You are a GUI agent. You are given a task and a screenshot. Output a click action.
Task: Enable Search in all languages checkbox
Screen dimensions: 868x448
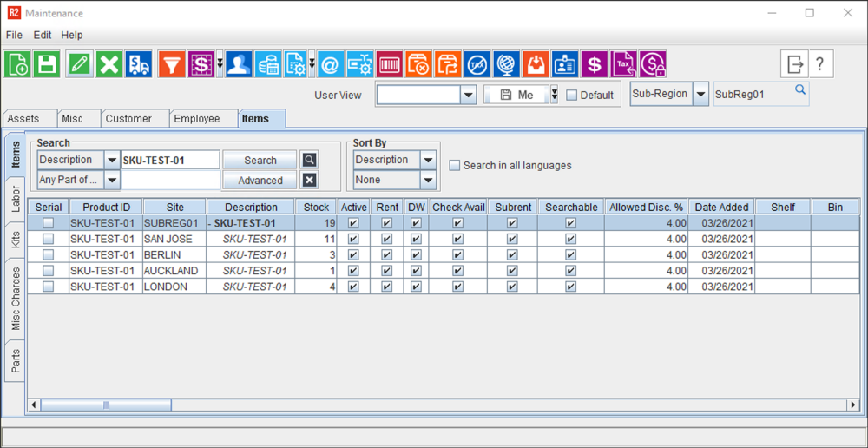click(x=455, y=166)
